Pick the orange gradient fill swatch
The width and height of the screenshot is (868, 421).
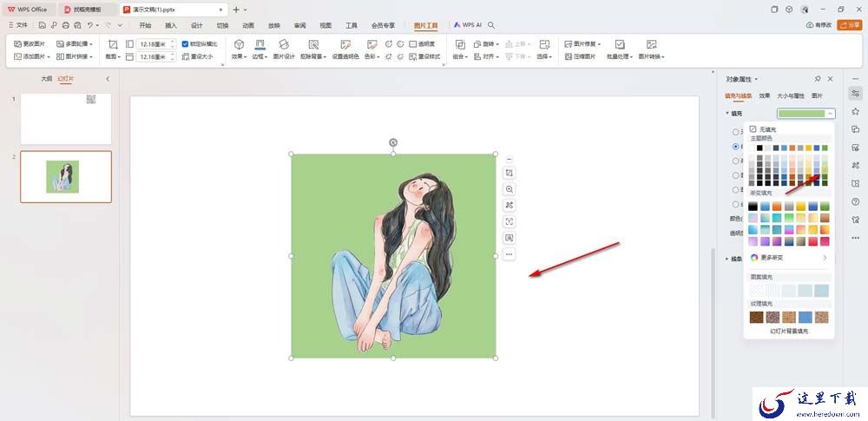pos(777,206)
